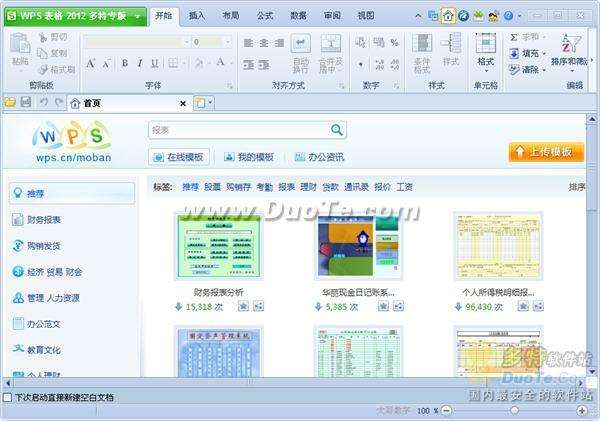Click the Copy icon
600x421 pixels.
click(x=42, y=53)
